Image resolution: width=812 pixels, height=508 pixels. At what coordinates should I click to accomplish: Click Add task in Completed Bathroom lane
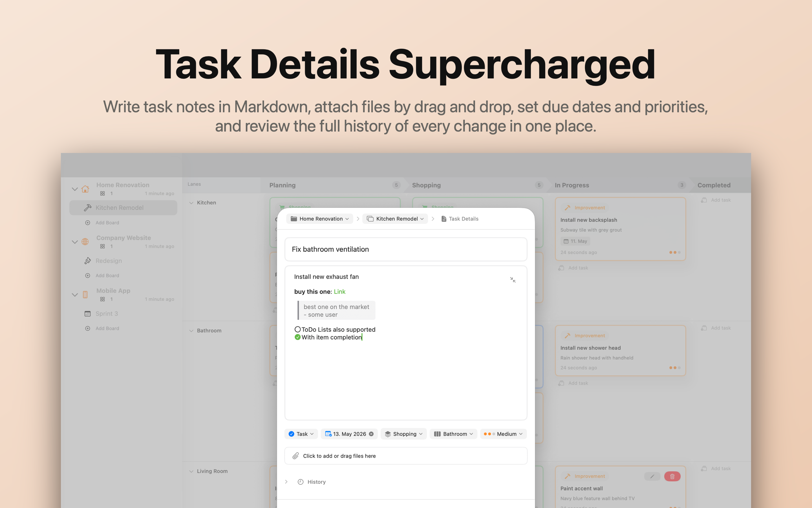pos(716,328)
